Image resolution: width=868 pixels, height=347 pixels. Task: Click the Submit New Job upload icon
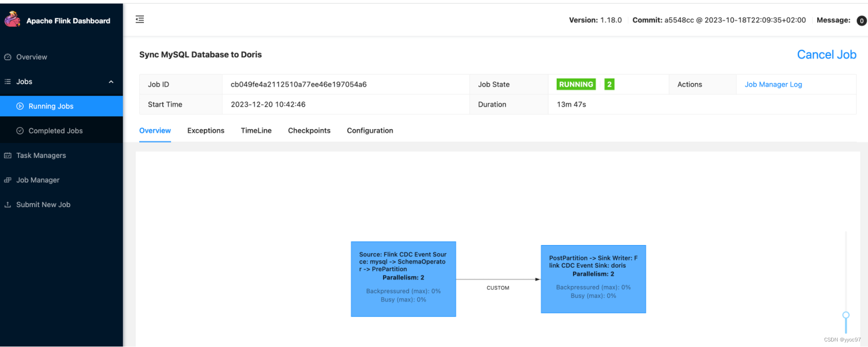click(x=8, y=204)
